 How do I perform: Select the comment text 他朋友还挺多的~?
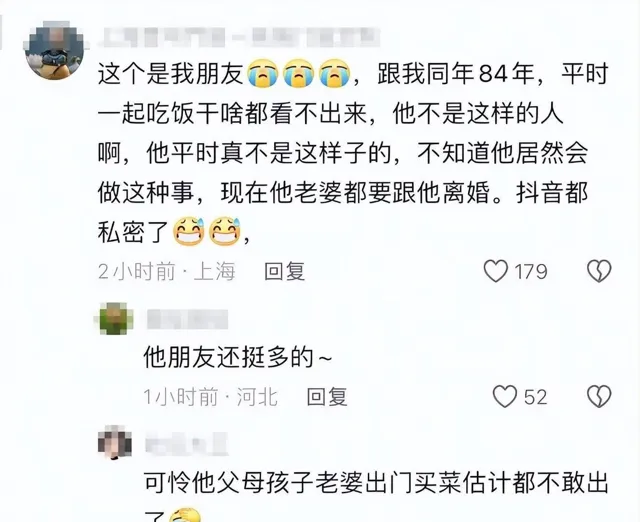click(x=238, y=358)
